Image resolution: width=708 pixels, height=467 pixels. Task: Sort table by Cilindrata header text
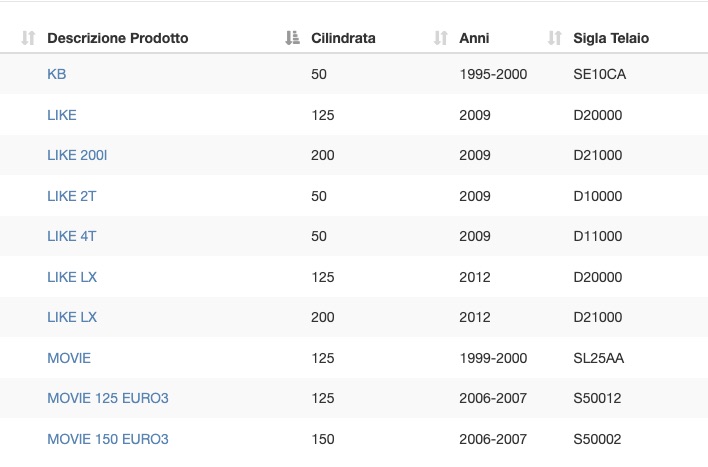343,38
